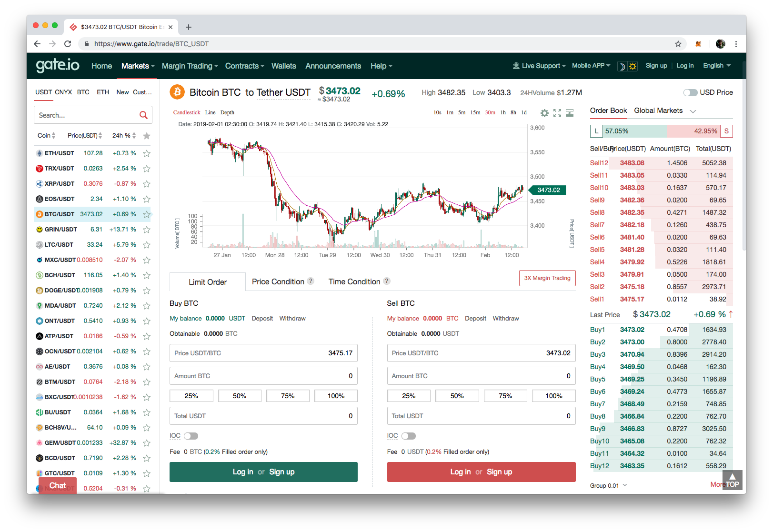This screenshot has width=773, height=532.
Task: Click Sign up in top navigation
Action: [x=656, y=66]
